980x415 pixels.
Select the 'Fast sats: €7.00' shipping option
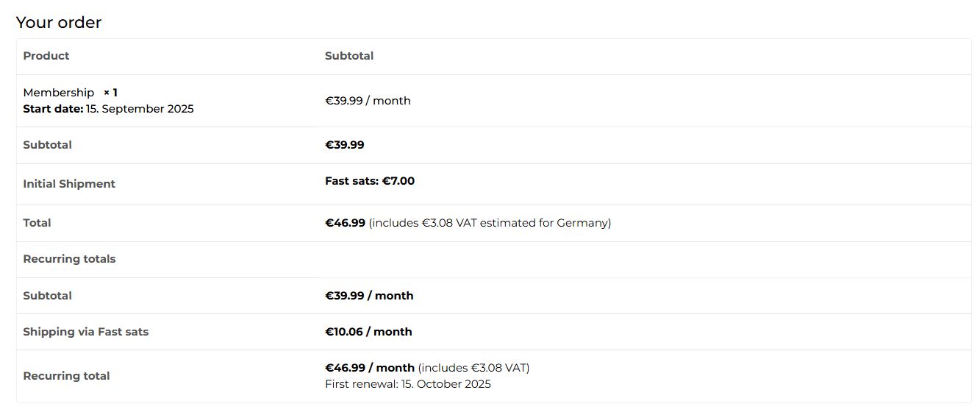tap(370, 181)
